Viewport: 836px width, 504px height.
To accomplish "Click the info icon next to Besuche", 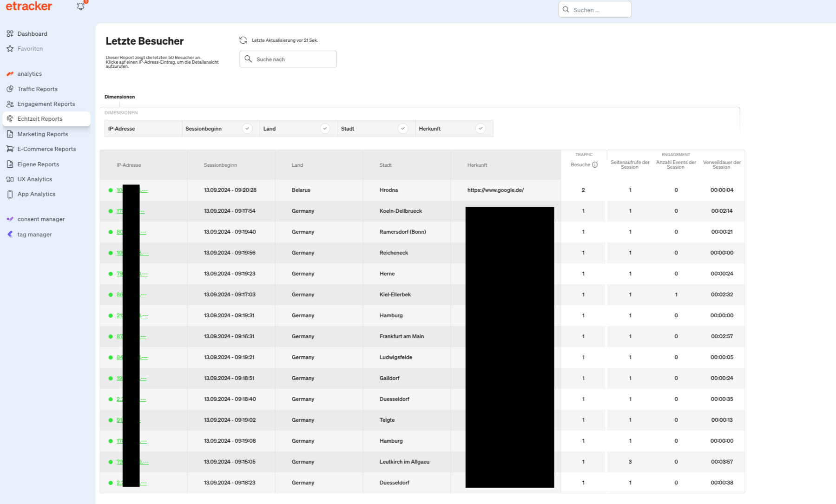I will click(595, 165).
